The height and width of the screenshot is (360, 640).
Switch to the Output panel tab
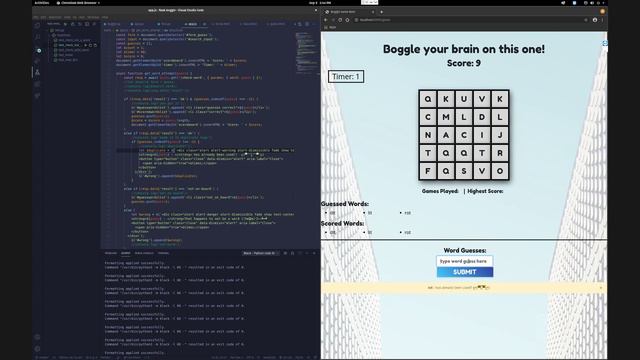point(126,253)
